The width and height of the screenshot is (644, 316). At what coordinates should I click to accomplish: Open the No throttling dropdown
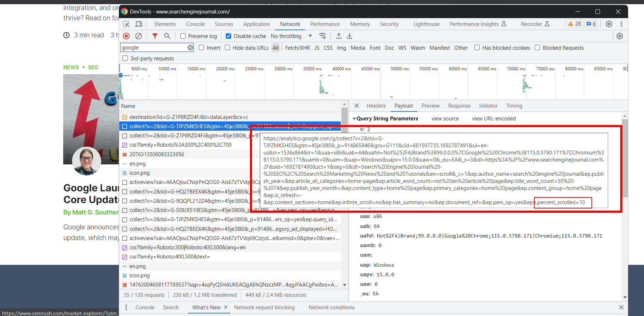pyautogui.click(x=291, y=36)
